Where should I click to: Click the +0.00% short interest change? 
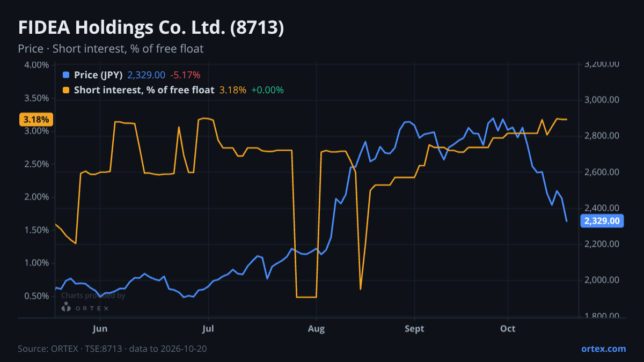click(267, 90)
